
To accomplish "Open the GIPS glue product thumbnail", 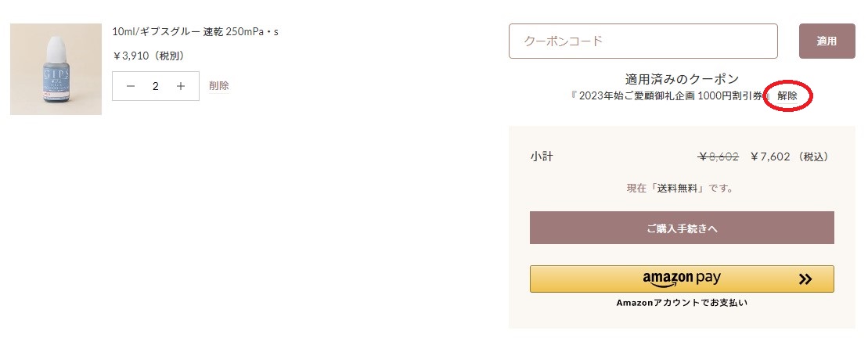I will pyautogui.click(x=56, y=70).
